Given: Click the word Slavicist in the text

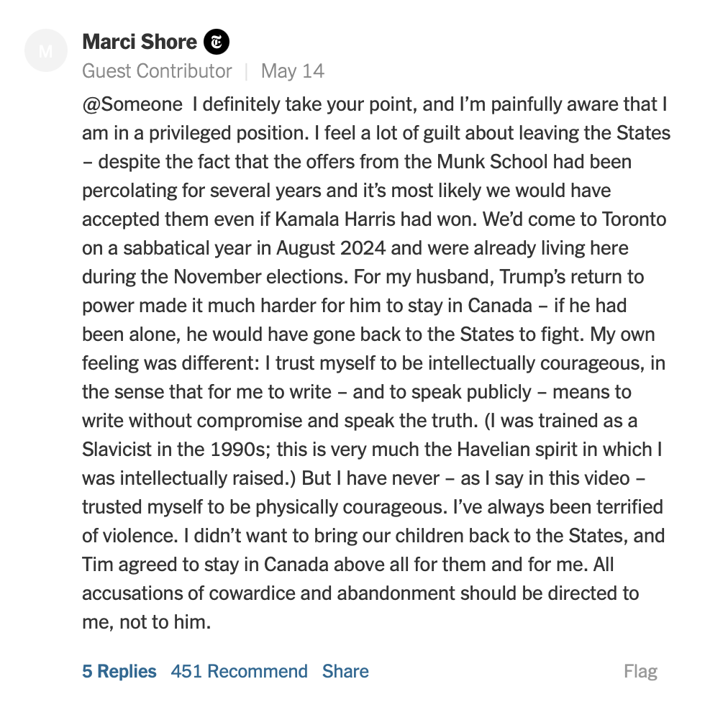Looking at the screenshot, I should (x=117, y=450).
